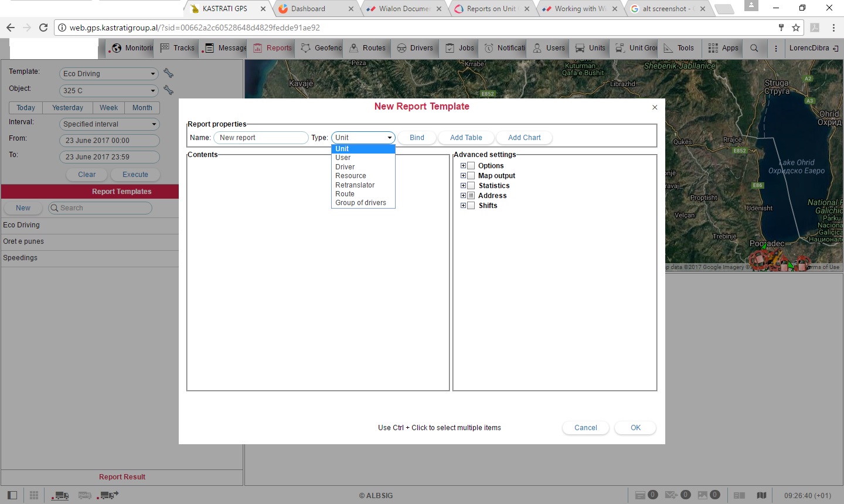
Task: Expand the Address settings node
Action: (x=463, y=196)
